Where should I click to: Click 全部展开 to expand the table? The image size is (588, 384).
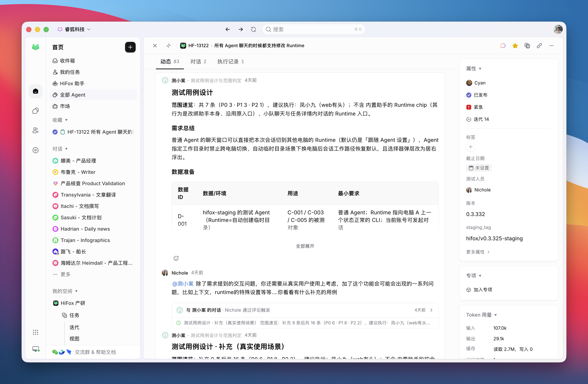305,246
